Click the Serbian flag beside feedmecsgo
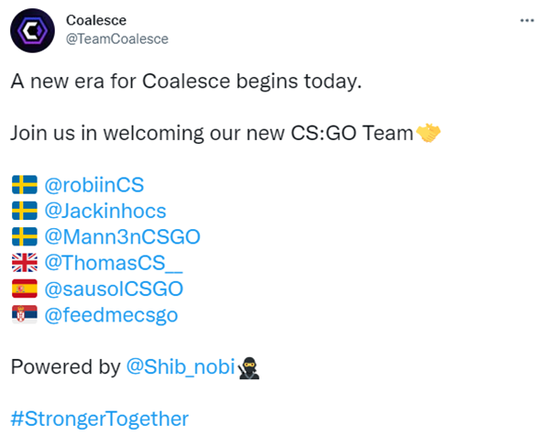Screen dimensions: 550x436 point(25,315)
